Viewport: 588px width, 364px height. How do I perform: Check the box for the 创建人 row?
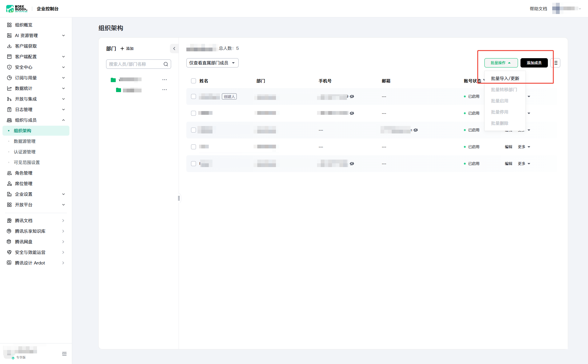pyautogui.click(x=194, y=96)
